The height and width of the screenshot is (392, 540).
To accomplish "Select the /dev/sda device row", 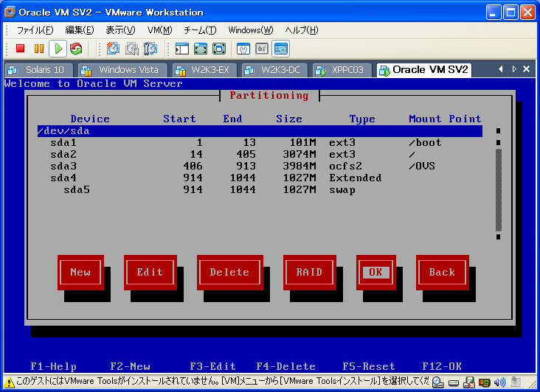I will pyautogui.click(x=260, y=131).
